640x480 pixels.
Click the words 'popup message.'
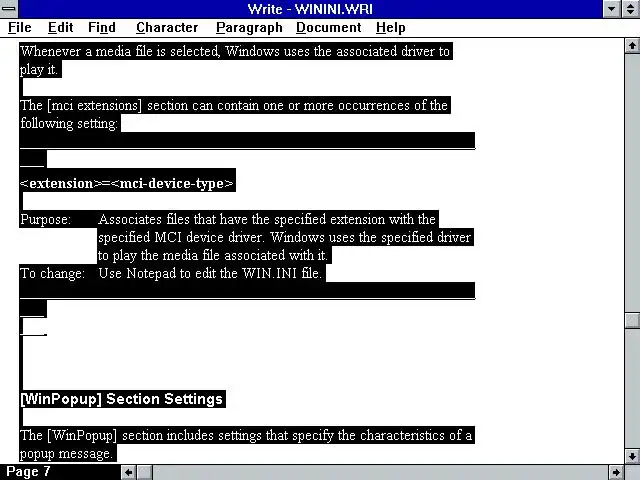pyautogui.click(x=66, y=453)
